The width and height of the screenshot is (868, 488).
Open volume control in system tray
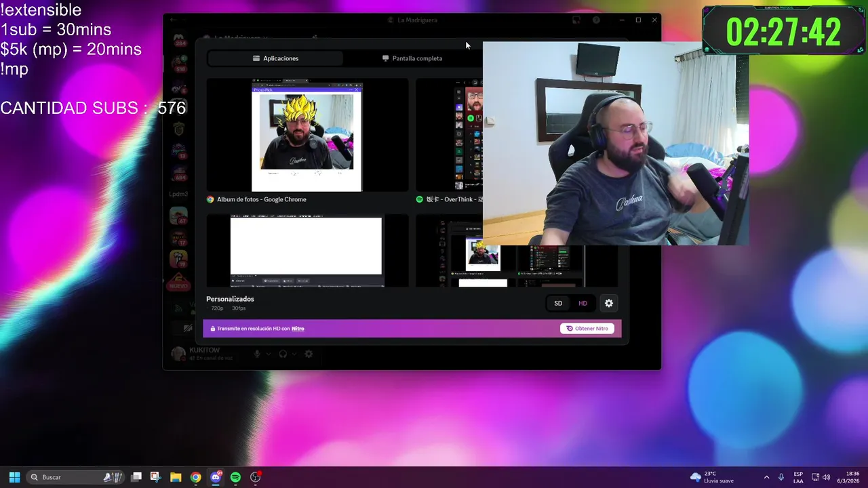[826, 477]
